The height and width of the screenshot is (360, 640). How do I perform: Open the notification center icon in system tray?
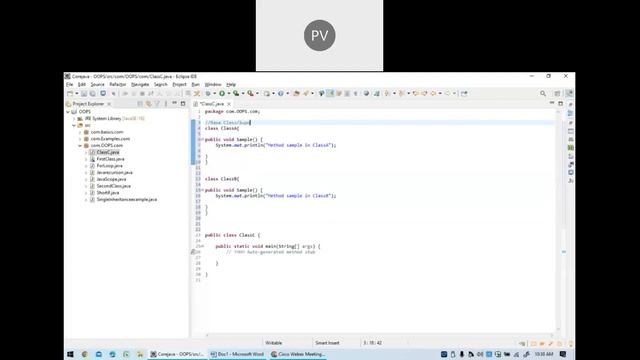(x=563, y=354)
